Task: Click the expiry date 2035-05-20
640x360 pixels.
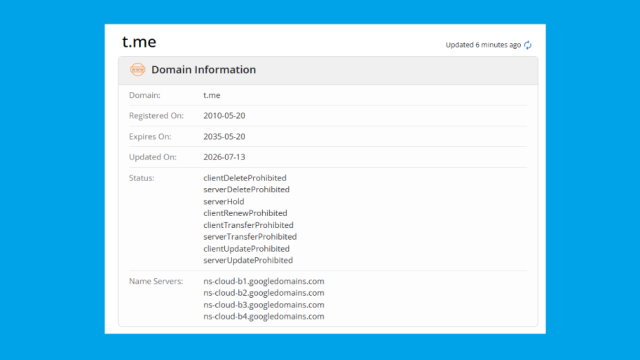Action: coord(224,136)
